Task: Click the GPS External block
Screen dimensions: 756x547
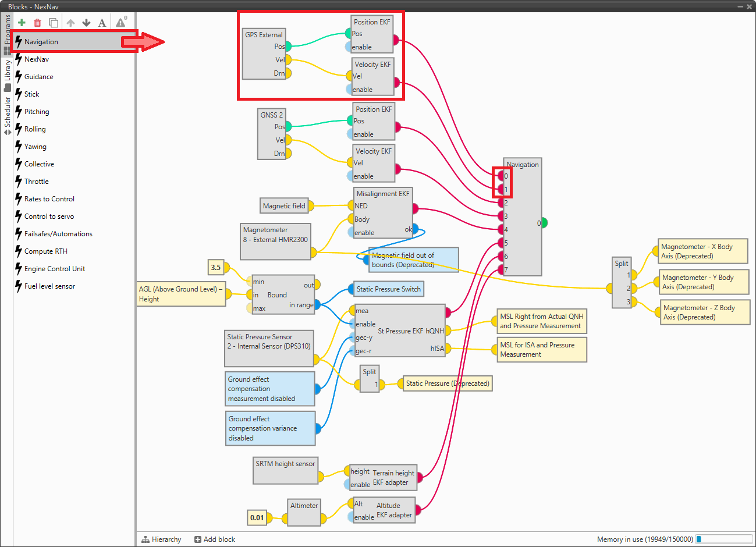Action: [x=263, y=54]
